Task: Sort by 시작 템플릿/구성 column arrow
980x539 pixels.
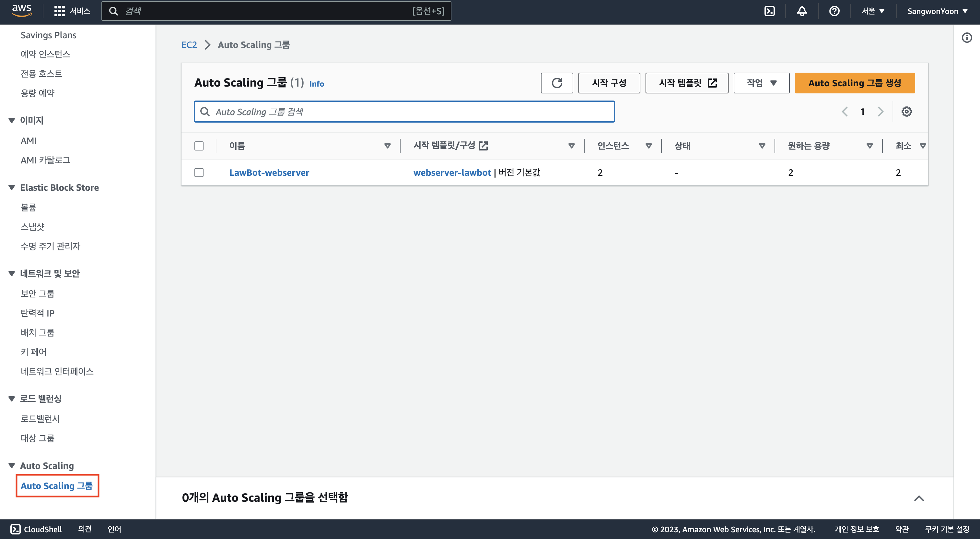Action: coord(571,146)
